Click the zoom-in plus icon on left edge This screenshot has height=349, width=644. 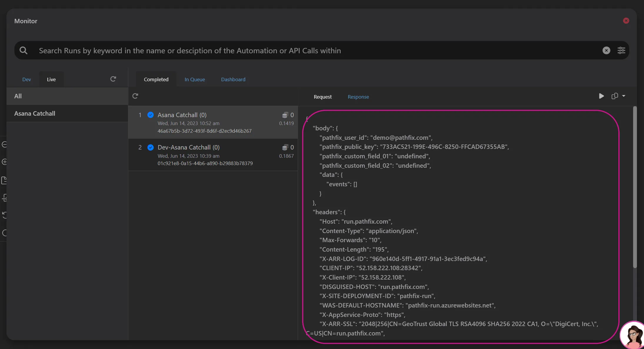pyautogui.click(x=4, y=162)
